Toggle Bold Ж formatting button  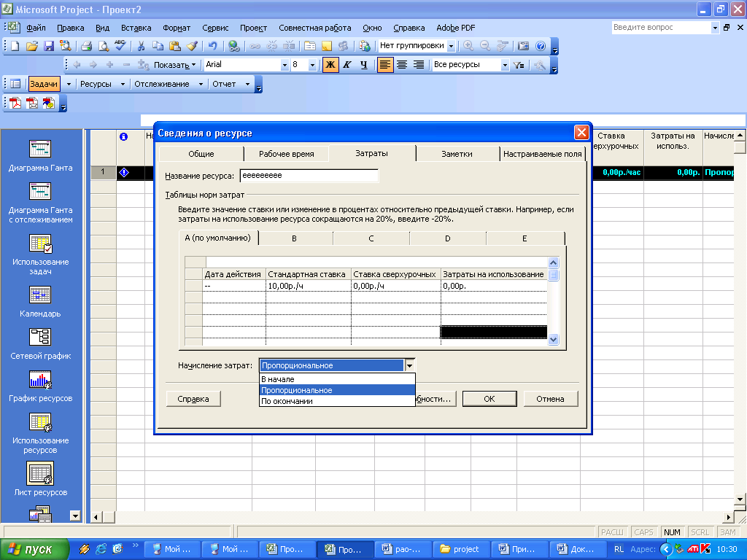[x=330, y=65]
